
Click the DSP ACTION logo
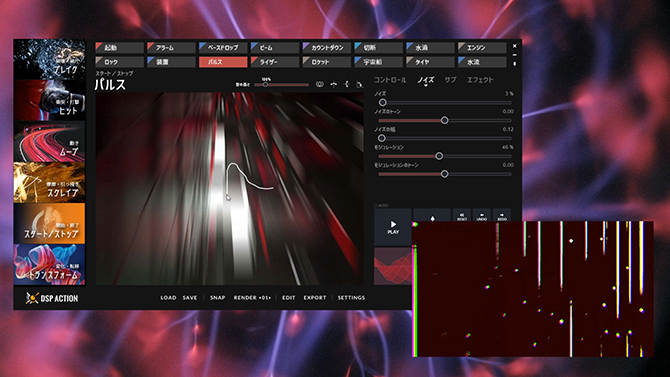click(x=52, y=298)
